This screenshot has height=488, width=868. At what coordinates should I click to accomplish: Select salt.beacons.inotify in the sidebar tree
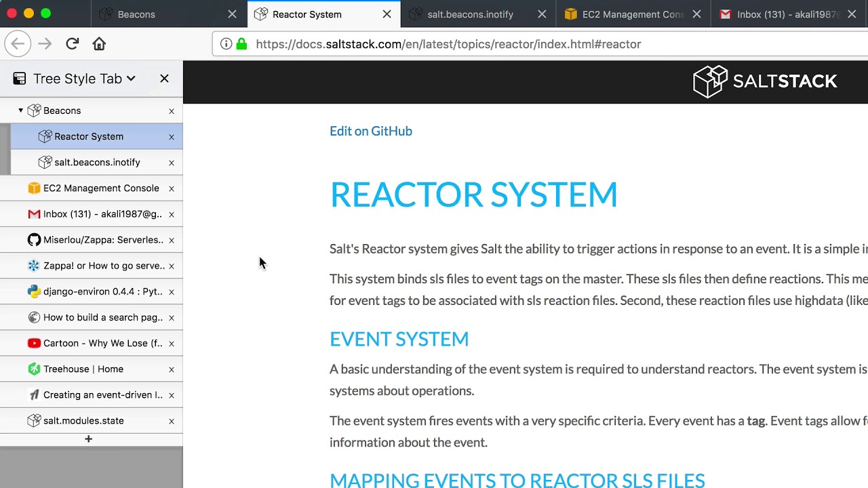point(97,162)
